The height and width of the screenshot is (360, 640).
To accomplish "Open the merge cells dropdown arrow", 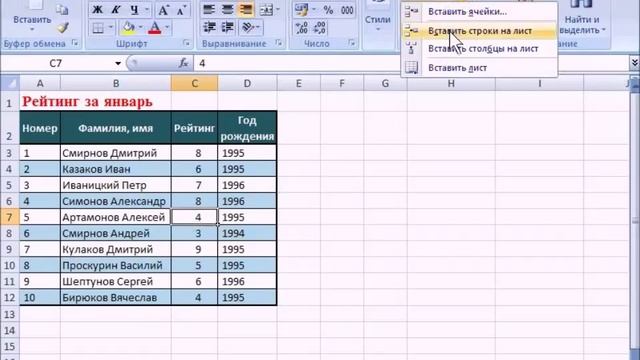I will tap(278, 10).
